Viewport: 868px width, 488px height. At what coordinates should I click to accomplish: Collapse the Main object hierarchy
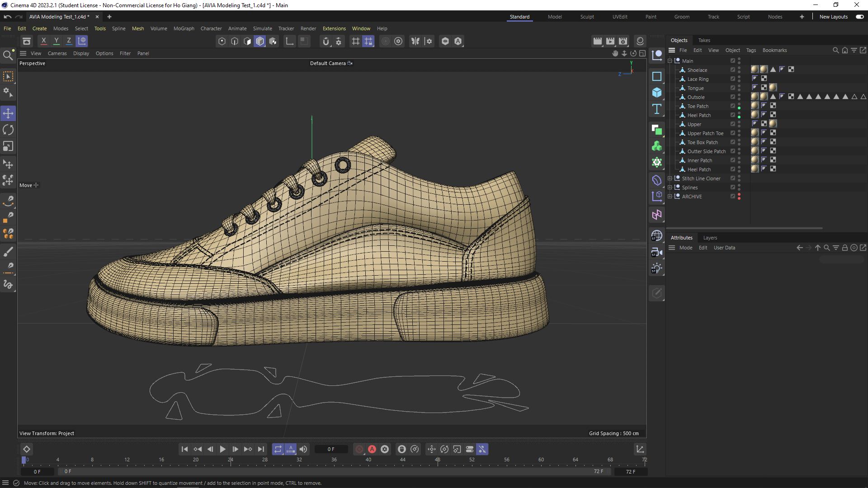pyautogui.click(x=670, y=61)
